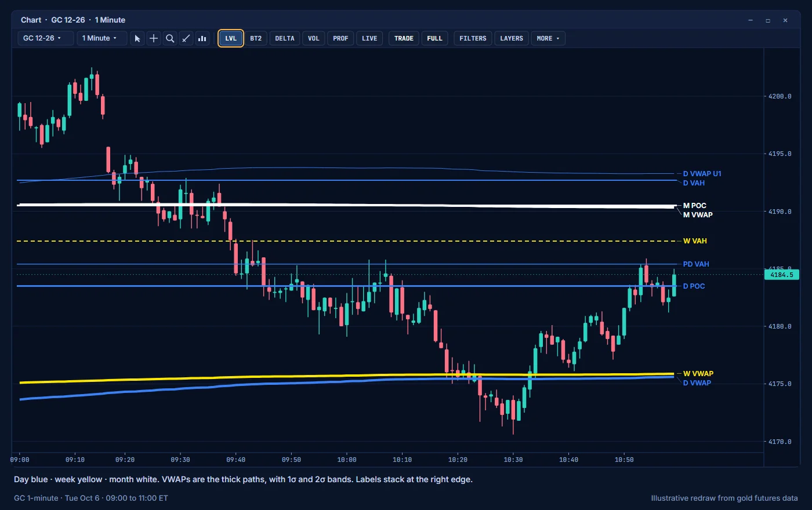Select the arrow pointer tool
The width and height of the screenshot is (812, 510).
point(137,38)
